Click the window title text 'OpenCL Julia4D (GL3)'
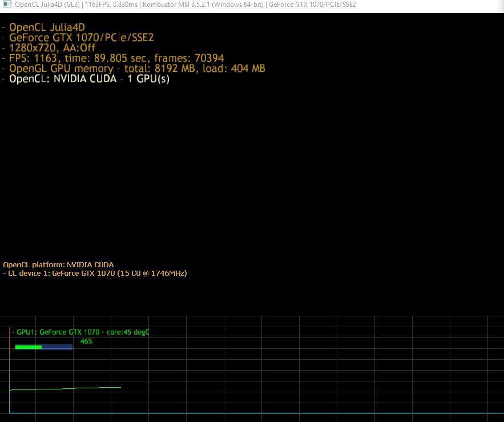 click(x=47, y=5)
